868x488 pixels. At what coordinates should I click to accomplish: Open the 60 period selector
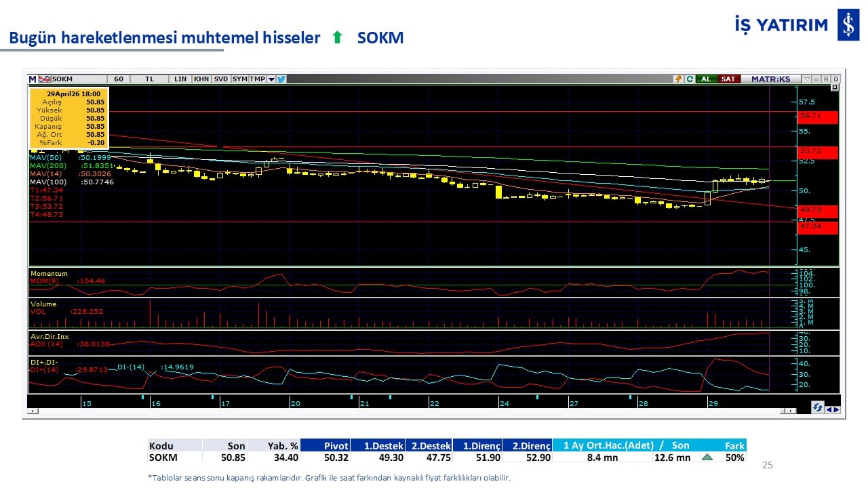point(119,79)
